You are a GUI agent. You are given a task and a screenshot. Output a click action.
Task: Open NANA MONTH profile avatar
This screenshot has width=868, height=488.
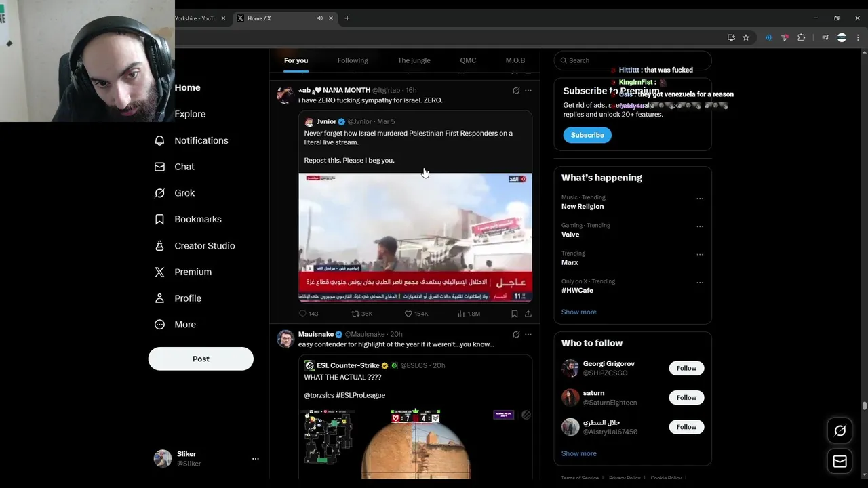(x=285, y=95)
